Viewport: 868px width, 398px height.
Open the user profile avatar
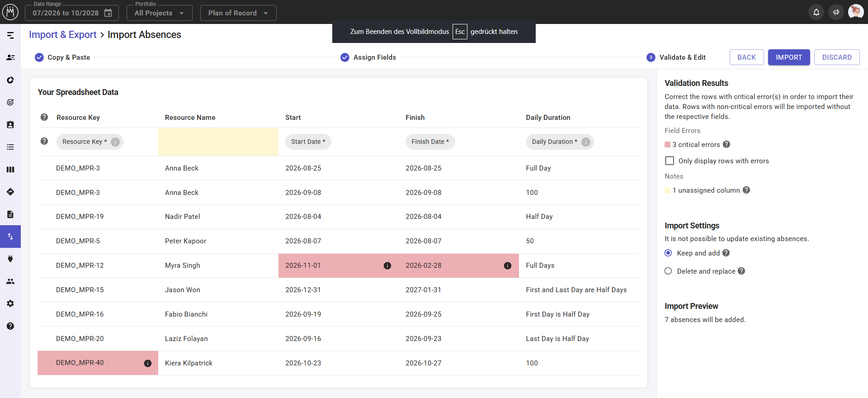(856, 12)
